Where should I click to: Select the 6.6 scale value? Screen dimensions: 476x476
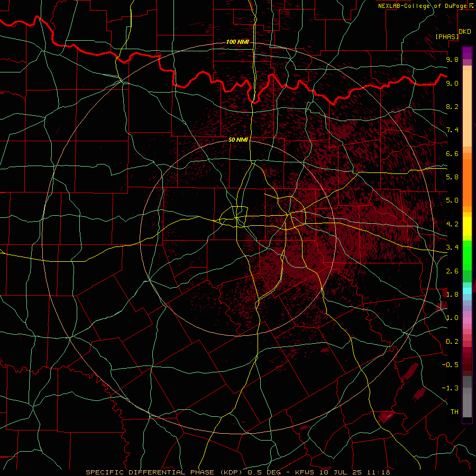pos(452,153)
